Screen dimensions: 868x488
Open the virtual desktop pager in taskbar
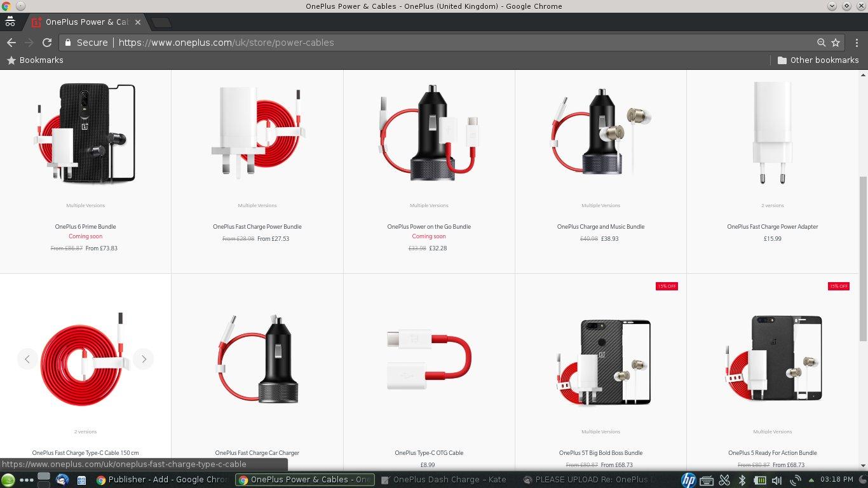pyautogui.click(x=44, y=480)
